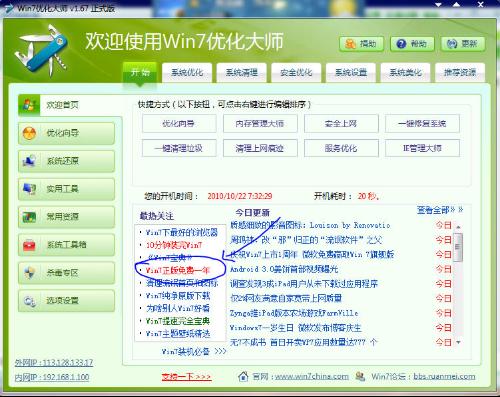Click the 优化向导 shortcut button
The height and width of the screenshot is (397, 500).
tap(179, 124)
